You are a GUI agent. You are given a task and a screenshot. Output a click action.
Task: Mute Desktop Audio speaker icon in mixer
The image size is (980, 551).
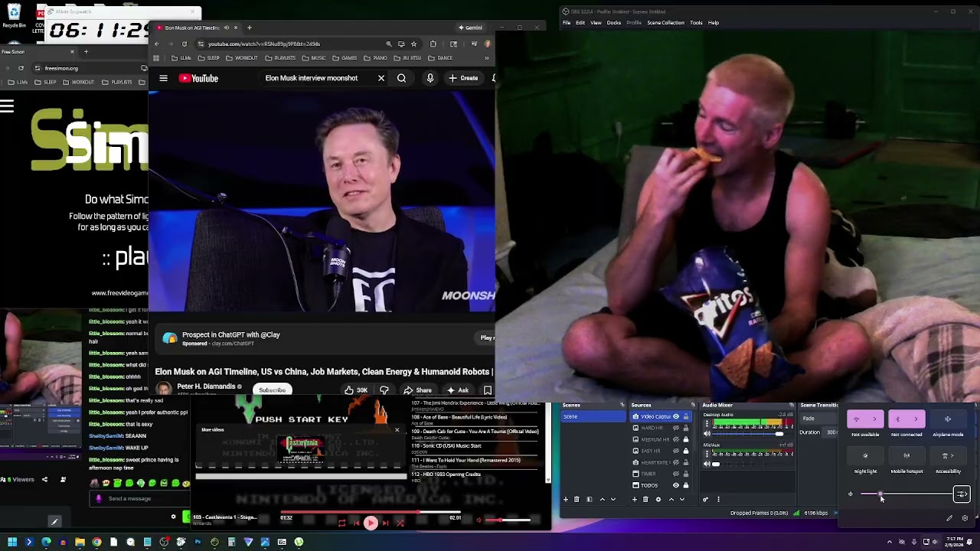click(x=707, y=434)
